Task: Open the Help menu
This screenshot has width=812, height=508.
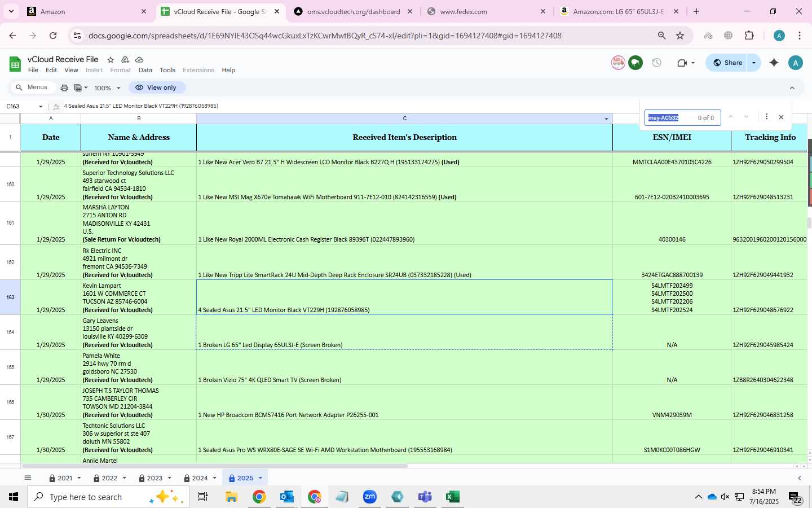Action: tap(228, 70)
